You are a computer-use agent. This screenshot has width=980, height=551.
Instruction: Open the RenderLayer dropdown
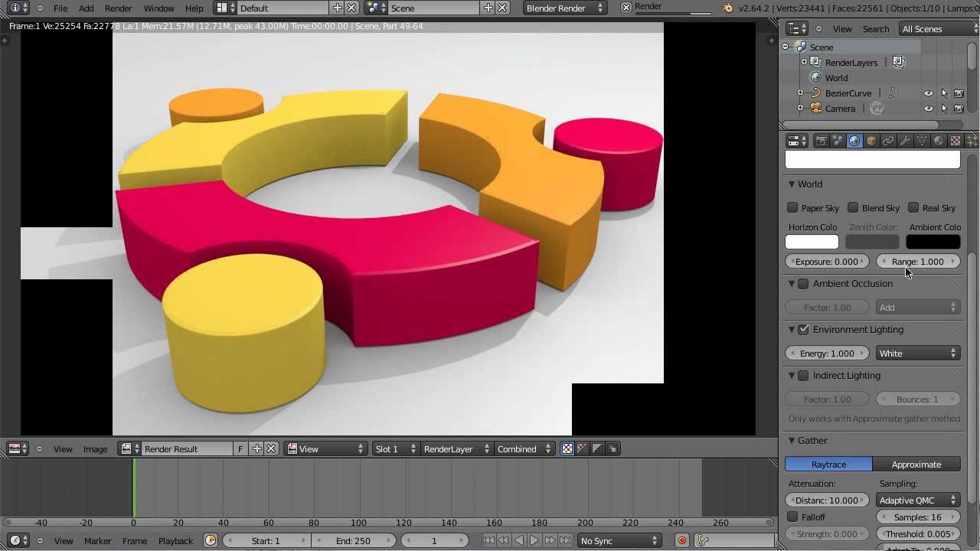[456, 448]
